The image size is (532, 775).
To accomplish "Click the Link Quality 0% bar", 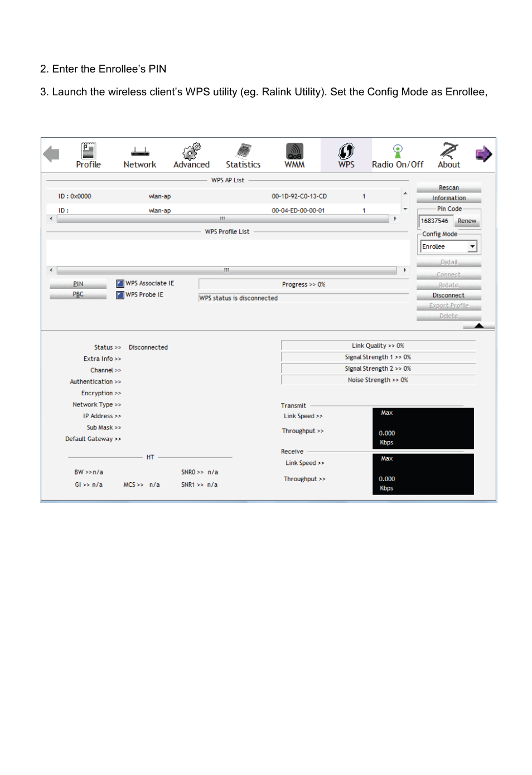I will 378,346.
